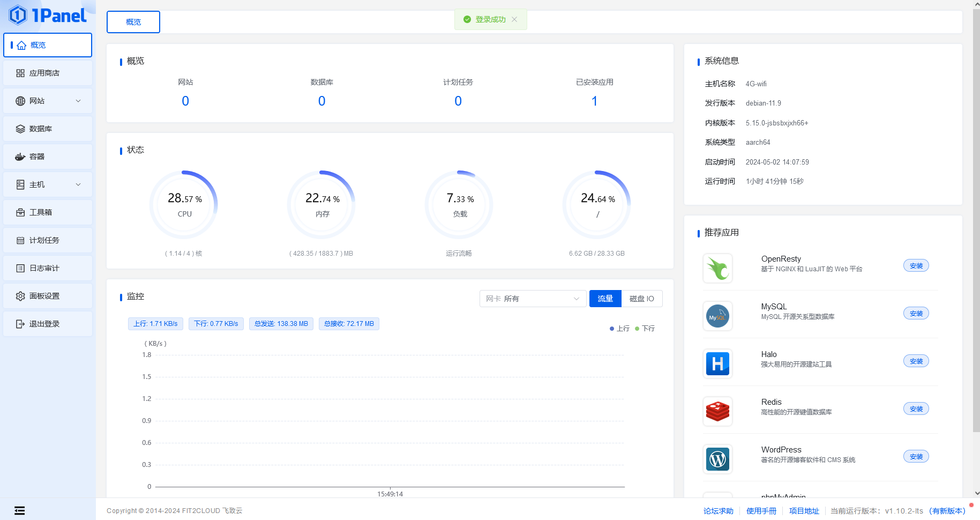Click green success check icon in notification
The height and width of the screenshot is (520, 980).
[467, 19]
